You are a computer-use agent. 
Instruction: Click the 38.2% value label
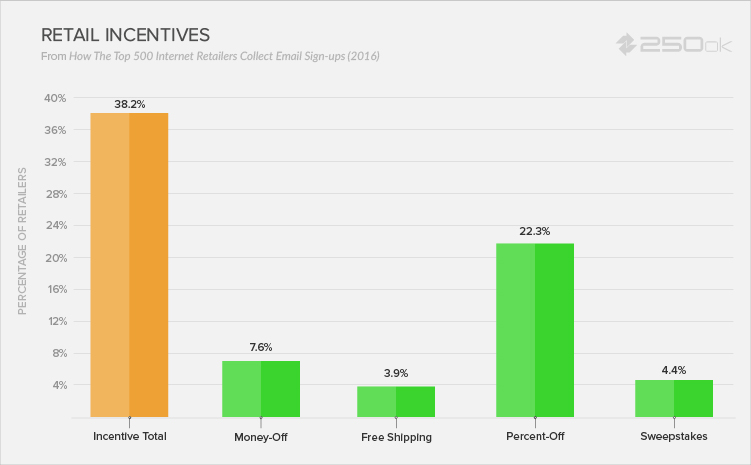[x=129, y=102]
